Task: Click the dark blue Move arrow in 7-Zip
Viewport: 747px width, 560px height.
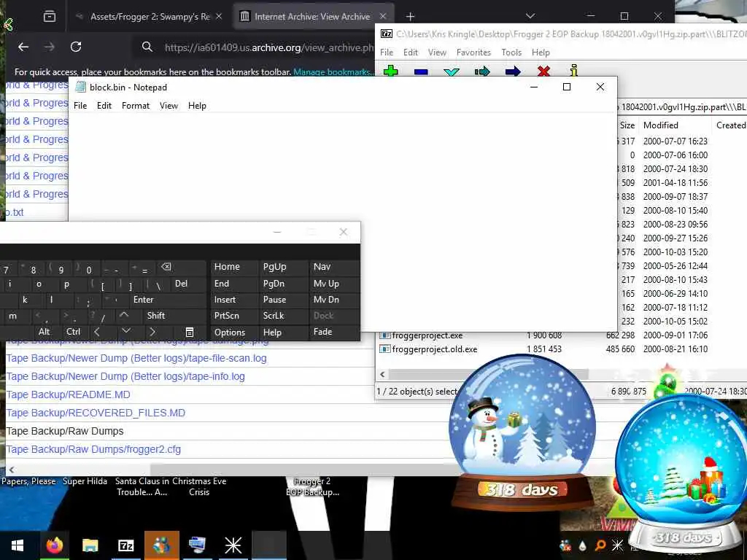Action: (x=513, y=72)
